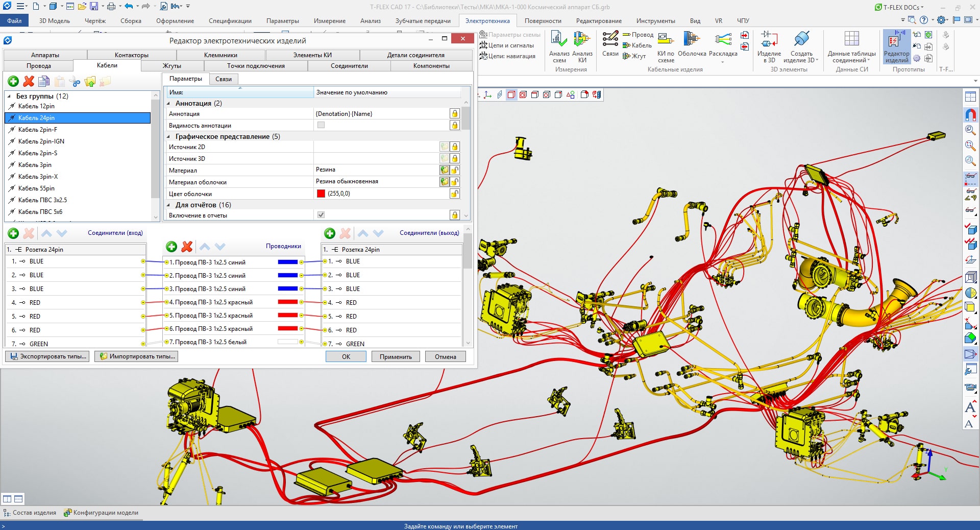Open the Файл menu
Image resolution: width=980 pixels, height=530 pixels.
[14, 21]
